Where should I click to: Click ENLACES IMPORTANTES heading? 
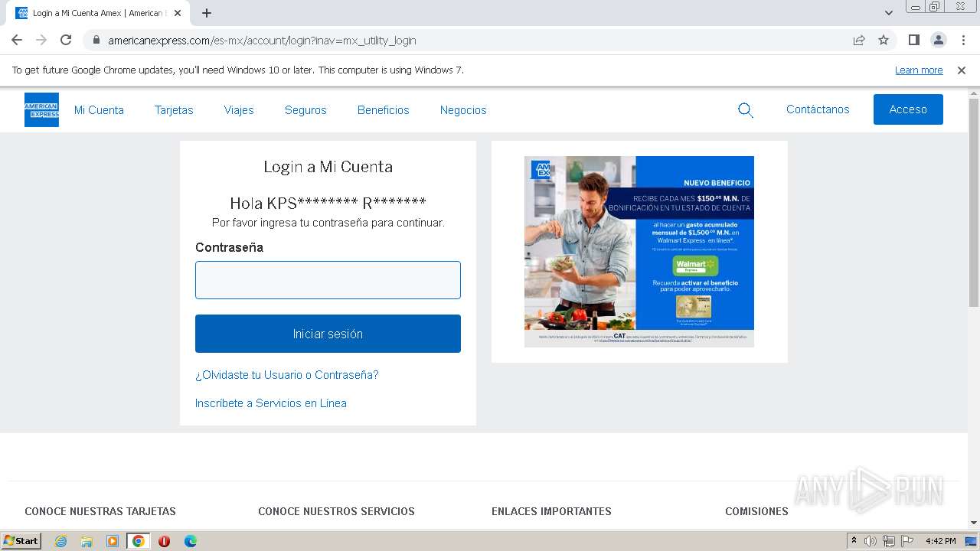point(551,511)
